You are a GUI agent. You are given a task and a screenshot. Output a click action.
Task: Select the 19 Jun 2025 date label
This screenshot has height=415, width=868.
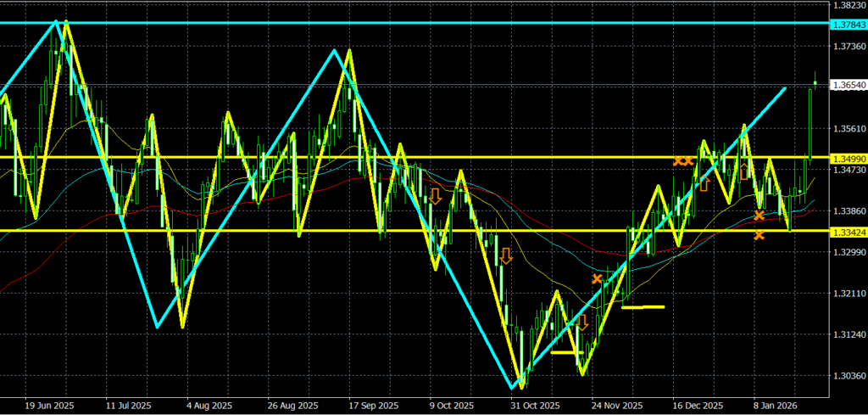click(51, 406)
